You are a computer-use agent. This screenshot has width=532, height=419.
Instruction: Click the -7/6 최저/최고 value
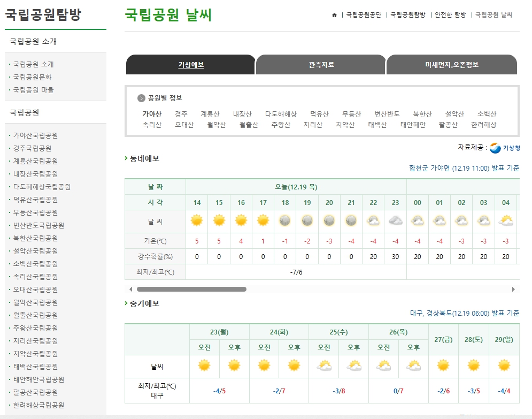tap(296, 272)
